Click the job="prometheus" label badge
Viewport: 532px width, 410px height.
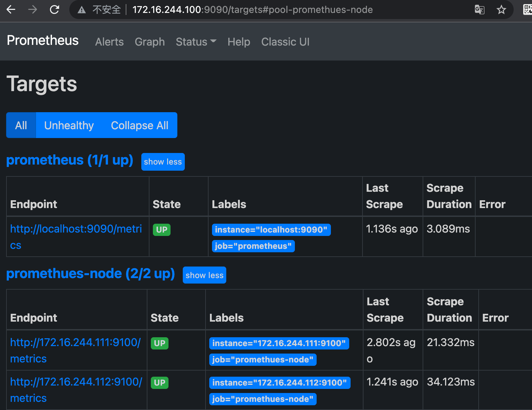(253, 246)
